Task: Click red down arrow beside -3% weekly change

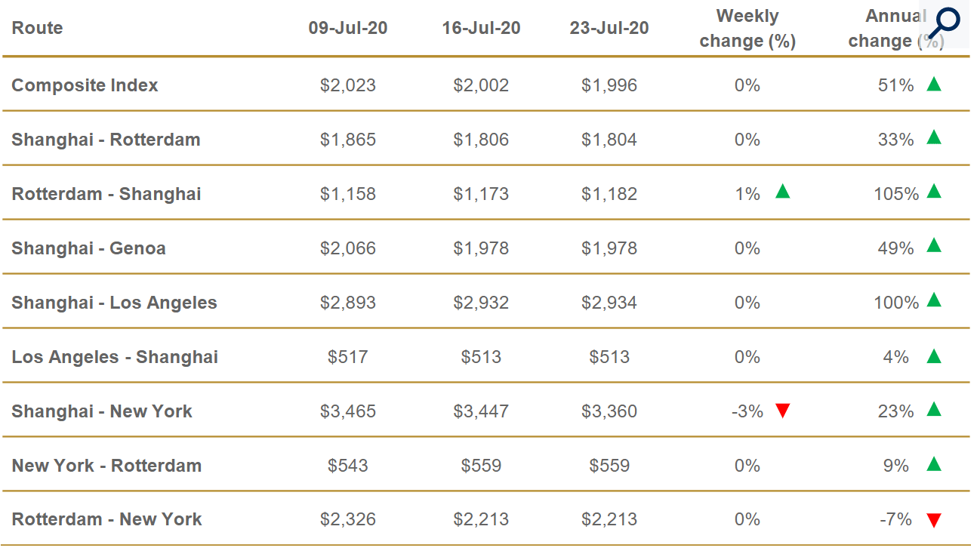Action: pyautogui.click(x=782, y=411)
